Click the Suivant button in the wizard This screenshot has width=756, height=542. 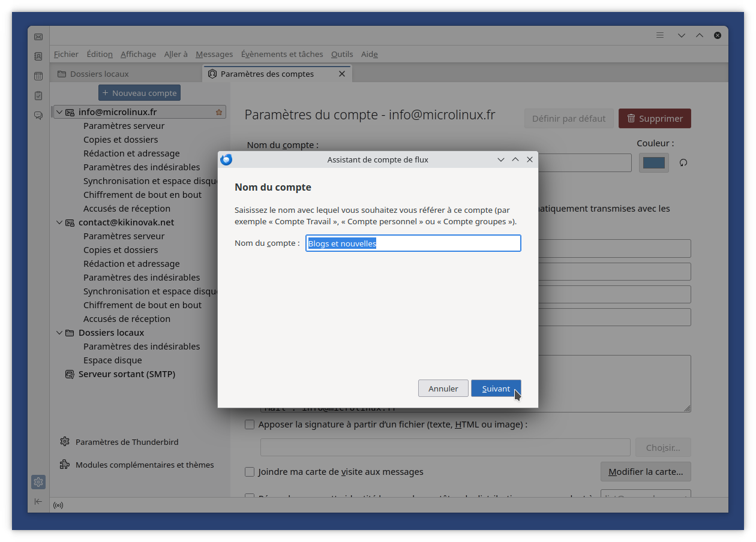(x=496, y=389)
